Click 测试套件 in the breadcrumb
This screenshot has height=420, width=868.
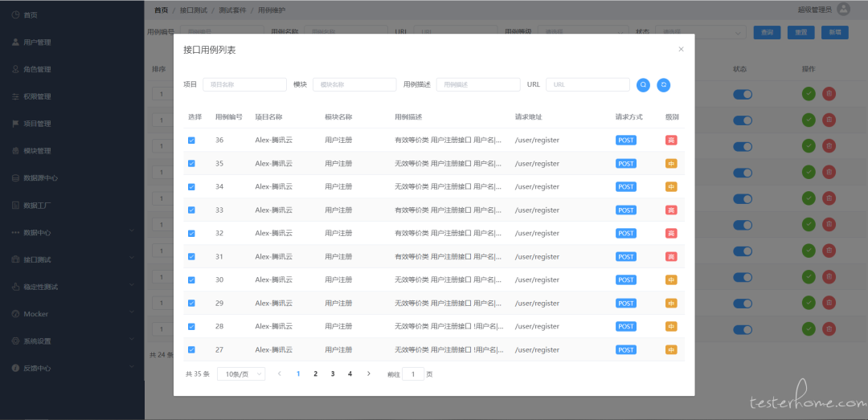(x=232, y=10)
